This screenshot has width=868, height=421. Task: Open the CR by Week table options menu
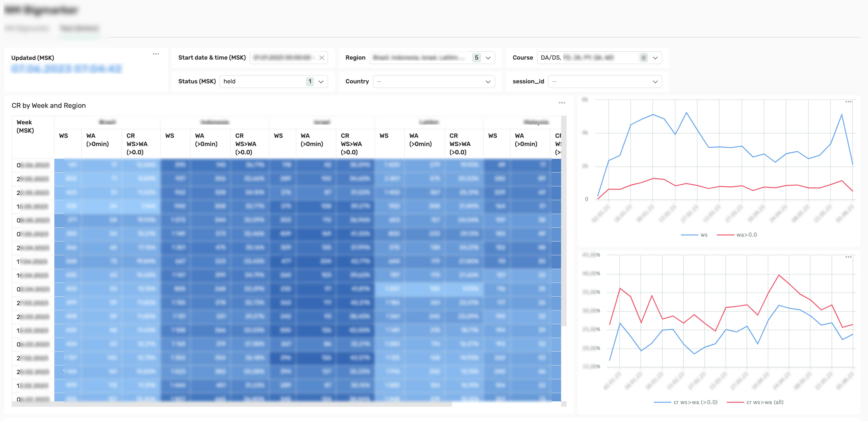(562, 103)
